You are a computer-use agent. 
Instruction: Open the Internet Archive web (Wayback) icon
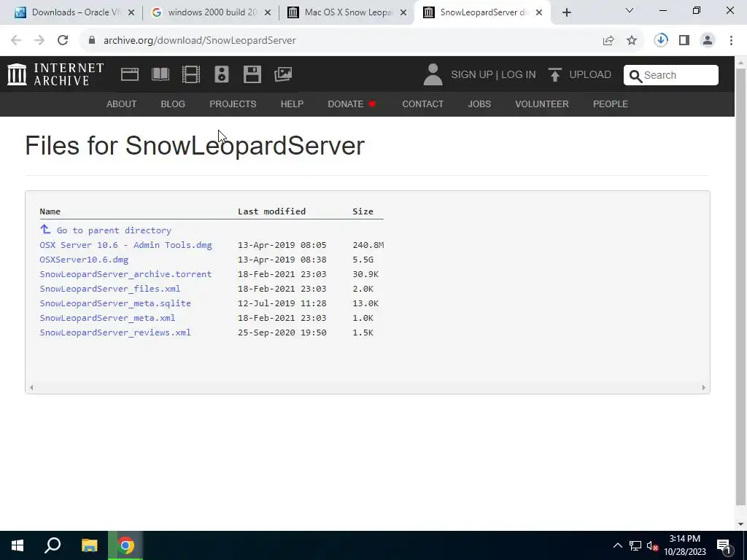[130, 74]
